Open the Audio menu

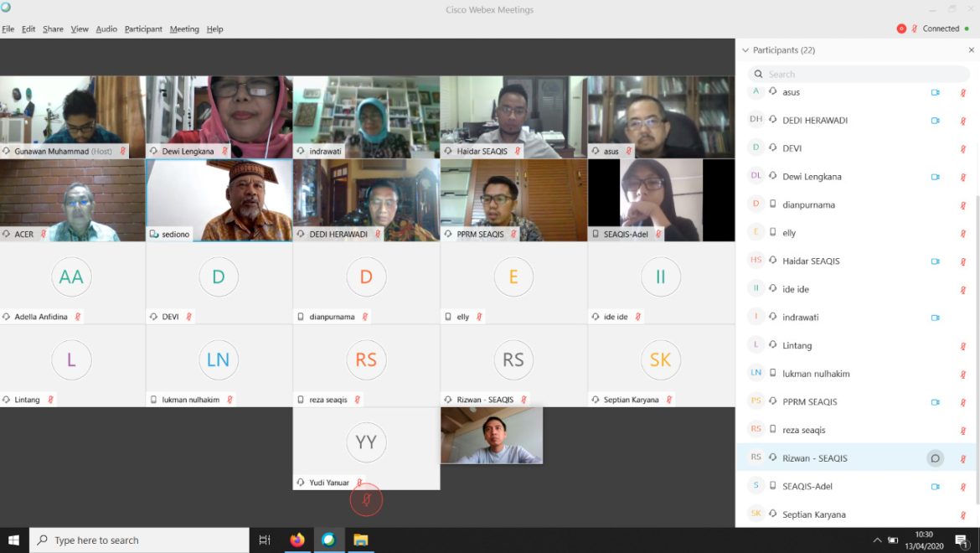[x=106, y=28]
